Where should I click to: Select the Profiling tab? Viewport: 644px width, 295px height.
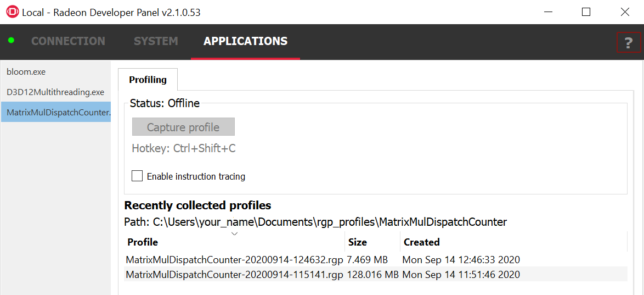[148, 80]
